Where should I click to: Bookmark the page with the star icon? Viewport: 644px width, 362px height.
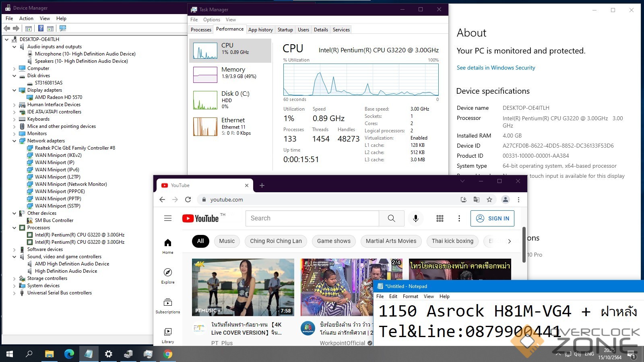(x=489, y=200)
